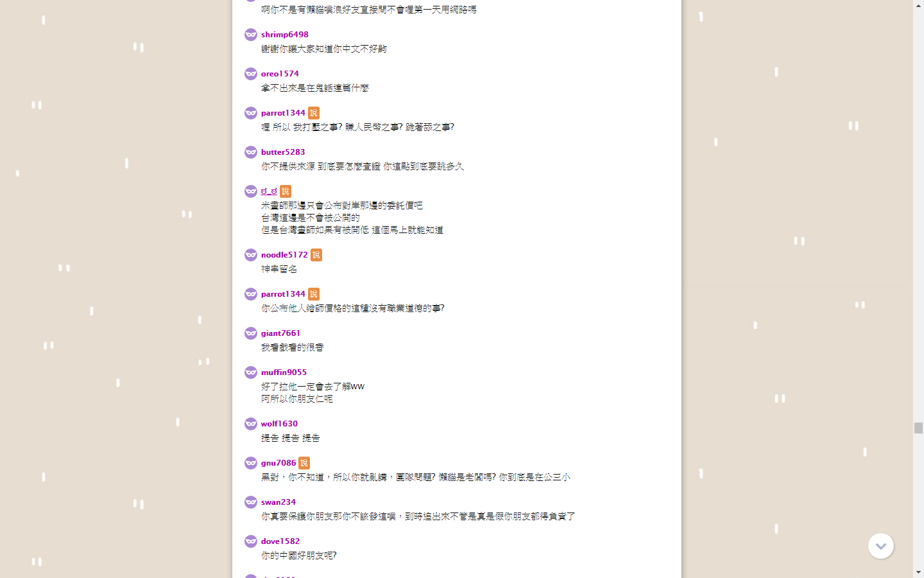
Task: Click the round scroll-to-bottom chevron button
Action: click(881, 546)
